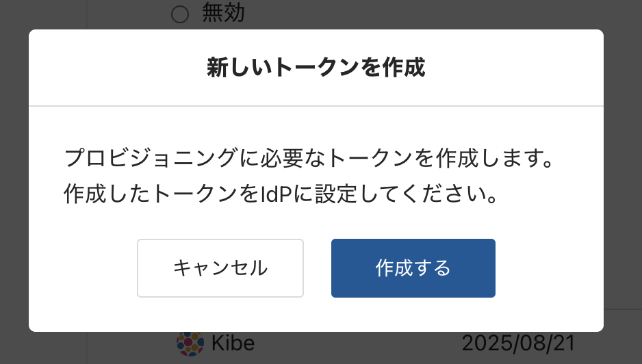Image resolution: width=642 pixels, height=364 pixels.
Task: Click the 新しいトークンを作成 dialog title
Action: tap(316, 68)
